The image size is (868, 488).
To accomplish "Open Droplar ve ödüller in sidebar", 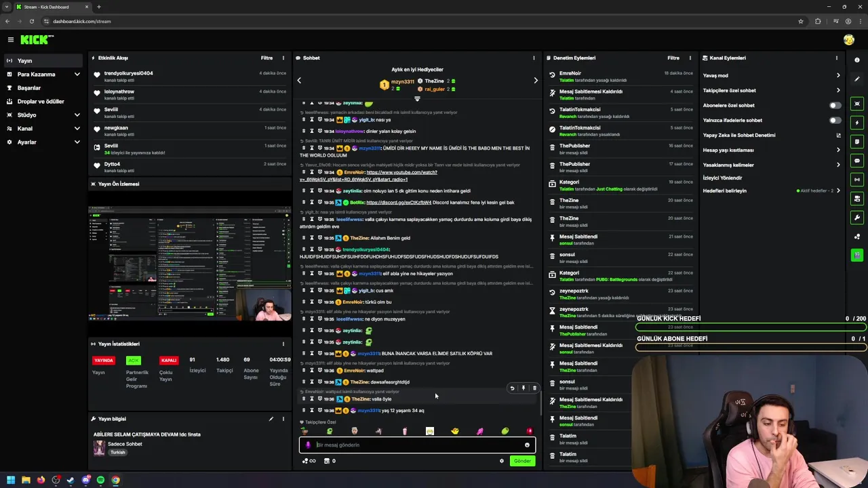I will 43,101.
